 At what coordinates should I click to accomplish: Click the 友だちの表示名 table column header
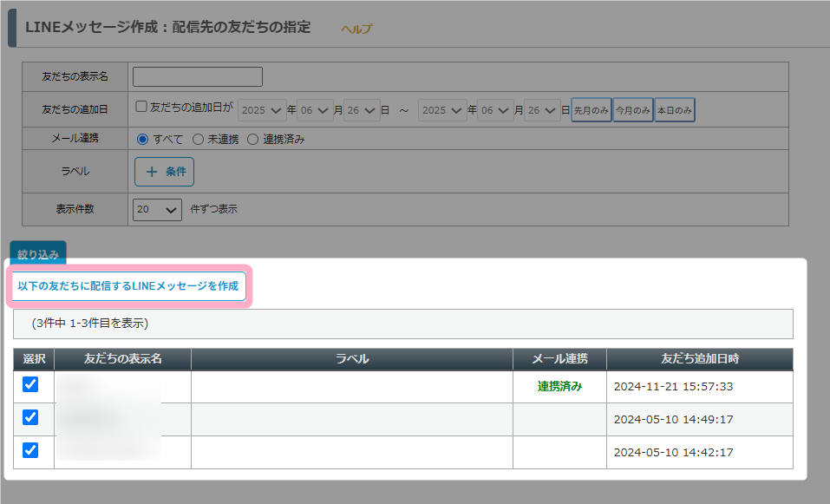[x=123, y=359]
